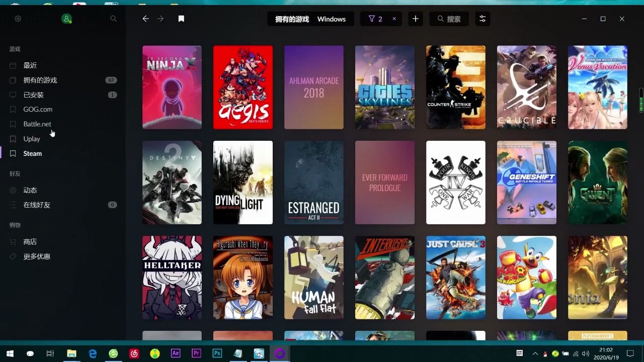Open Crucible game tile
Image resolution: width=644 pixels, height=362 pixels.
point(527,87)
